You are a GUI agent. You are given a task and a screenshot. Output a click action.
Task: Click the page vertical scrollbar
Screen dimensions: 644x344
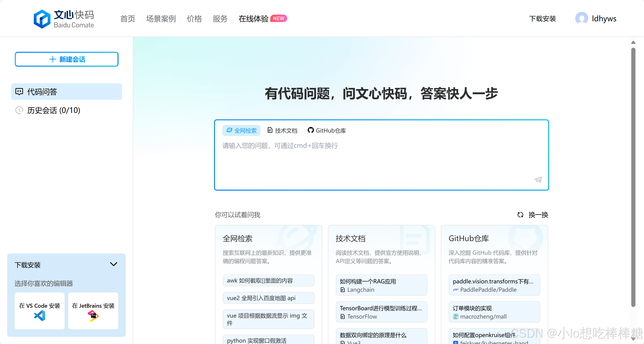click(x=633, y=175)
